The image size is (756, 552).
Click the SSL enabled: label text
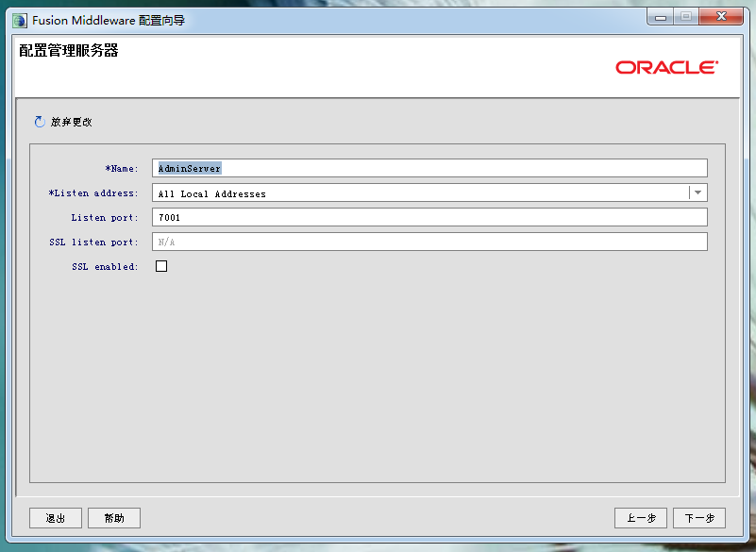coord(105,267)
